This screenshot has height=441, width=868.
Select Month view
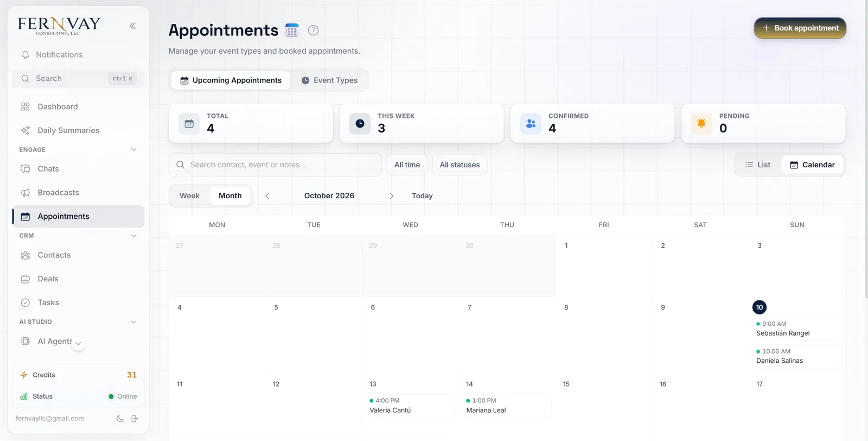tap(230, 196)
